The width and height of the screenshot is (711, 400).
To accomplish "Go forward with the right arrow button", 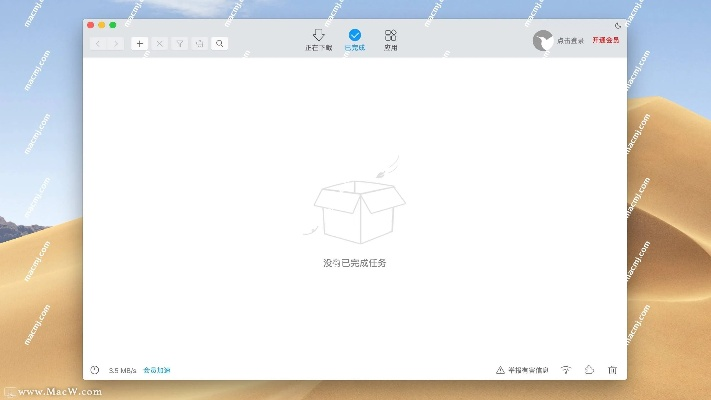I will (x=116, y=43).
